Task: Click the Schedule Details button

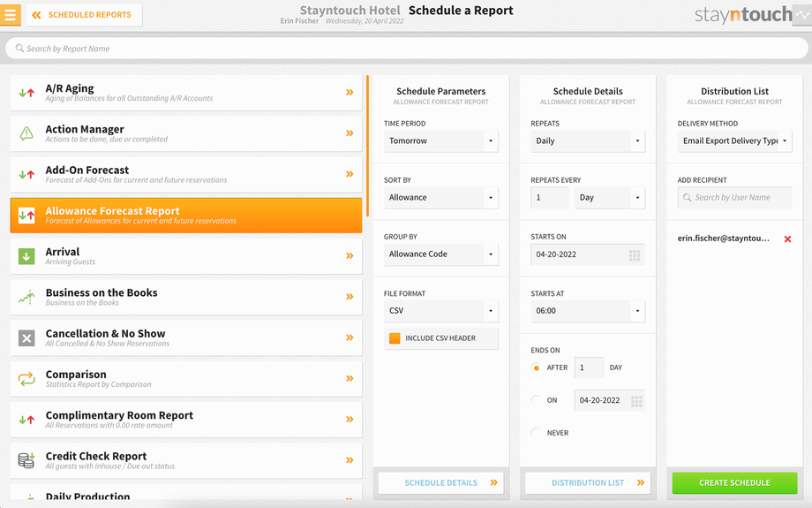Action: coord(440,482)
